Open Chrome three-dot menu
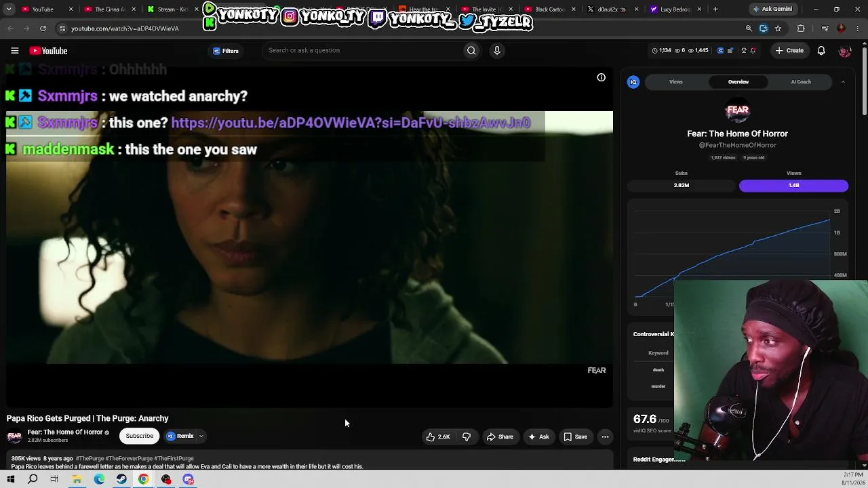This screenshot has width=868, height=488. [x=857, y=28]
